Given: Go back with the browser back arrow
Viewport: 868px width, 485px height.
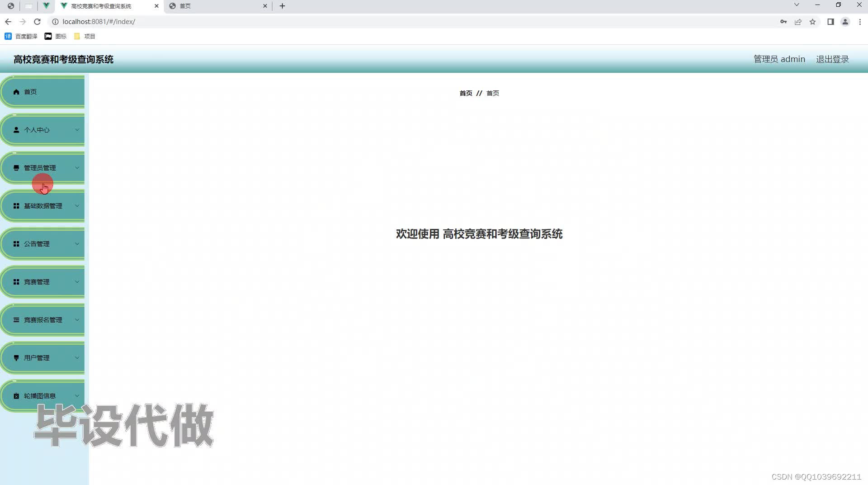Looking at the screenshot, I should (x=8, y=22).
